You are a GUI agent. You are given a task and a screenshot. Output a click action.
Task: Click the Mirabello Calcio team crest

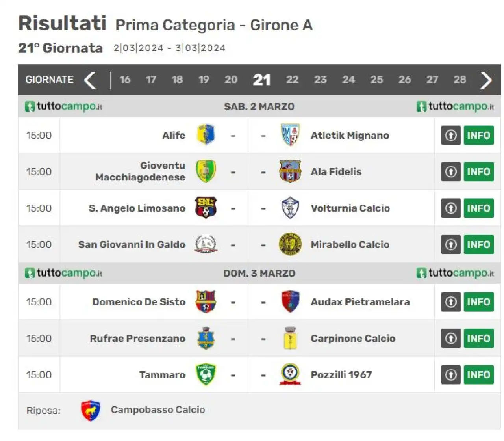click(290, 244)
